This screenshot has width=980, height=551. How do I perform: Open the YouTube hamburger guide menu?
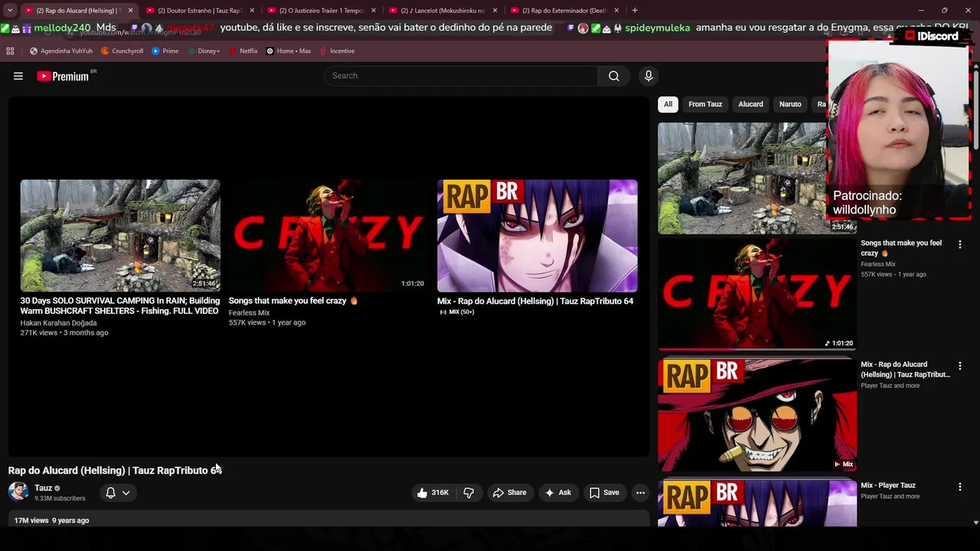[18, 76]
